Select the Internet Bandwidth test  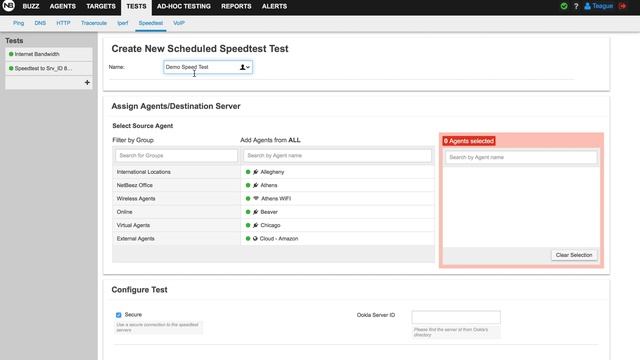[x=49, y=54]
